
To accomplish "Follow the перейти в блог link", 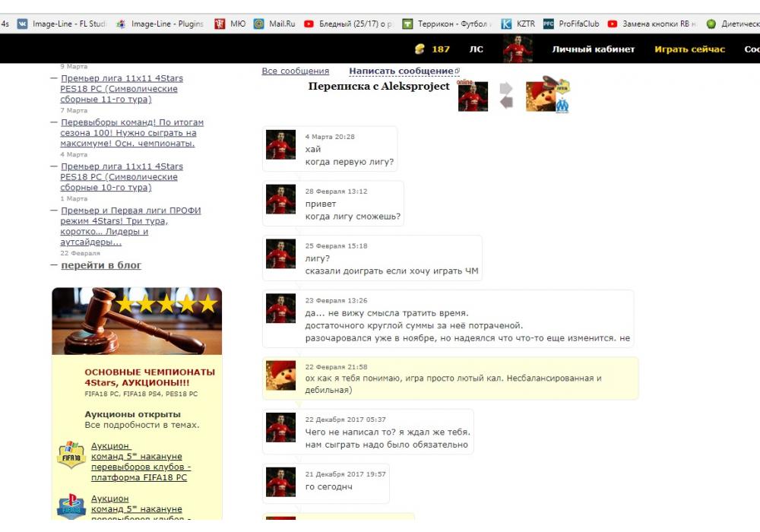I will click(x=101, y=265).
